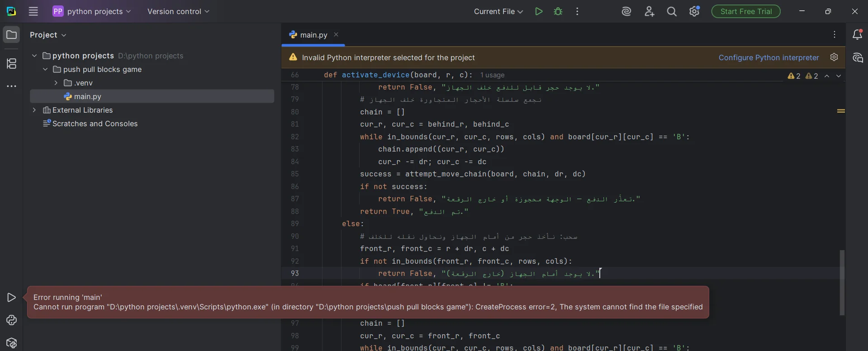The height and width of the screenshot is (351, 868).
Task: Select the main.py editor tab
Action: tap(313, 35)
